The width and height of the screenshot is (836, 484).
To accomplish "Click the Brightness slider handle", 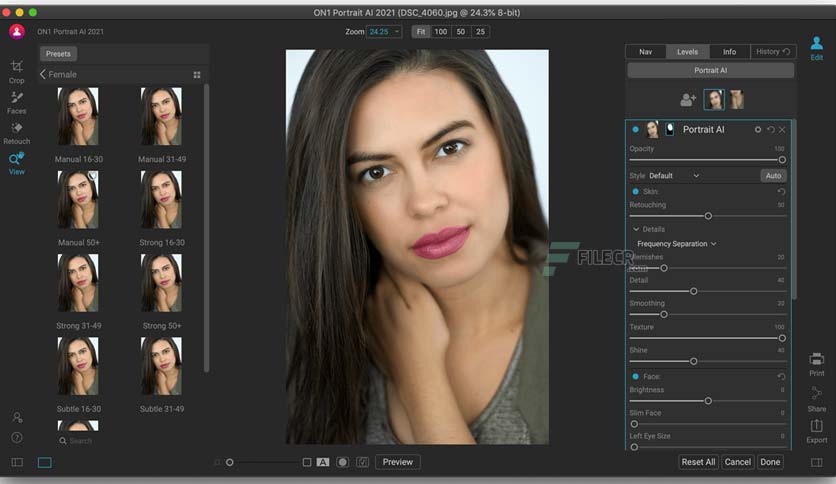I will click(708, 401).
